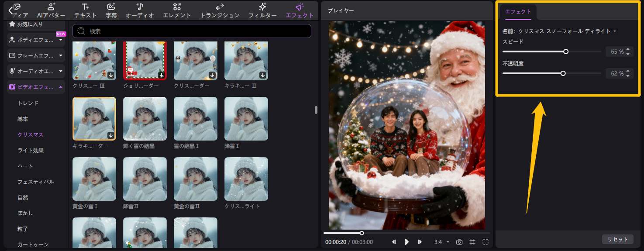Select トレンド subcategory
This screenshot has width=644, height=251.
(28, 103)
